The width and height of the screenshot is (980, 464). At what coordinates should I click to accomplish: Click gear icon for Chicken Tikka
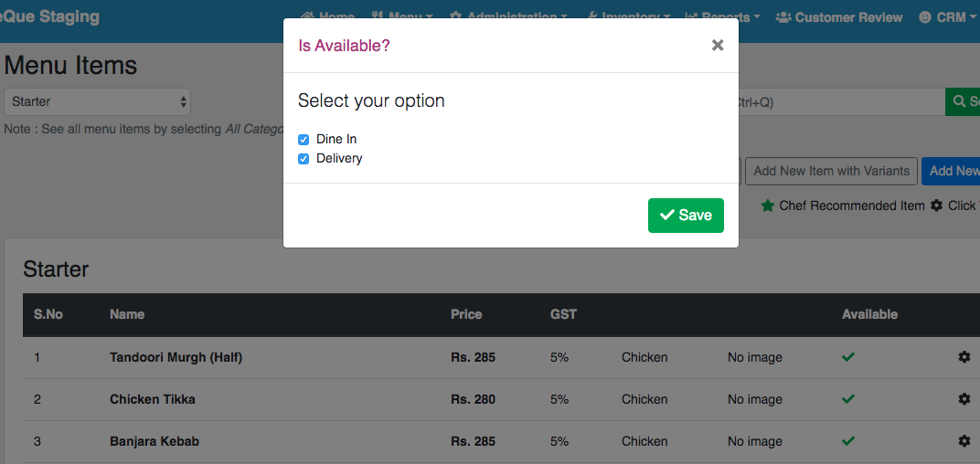pos(964,399)
